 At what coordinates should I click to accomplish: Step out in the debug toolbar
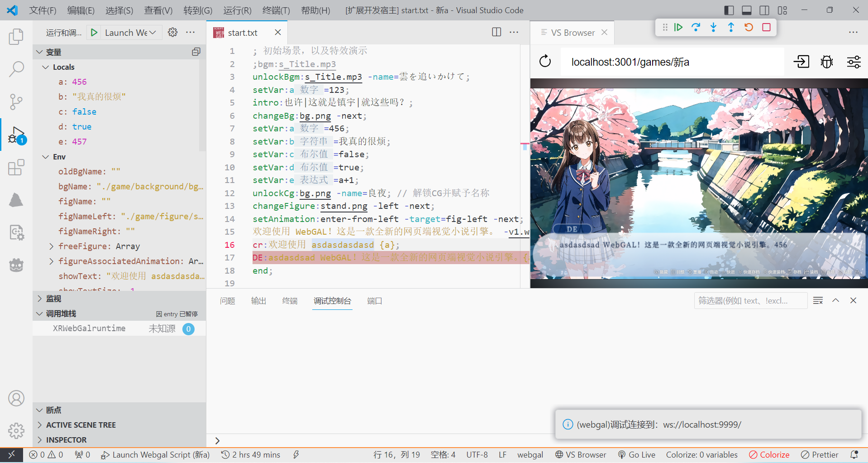pos(731,27)
